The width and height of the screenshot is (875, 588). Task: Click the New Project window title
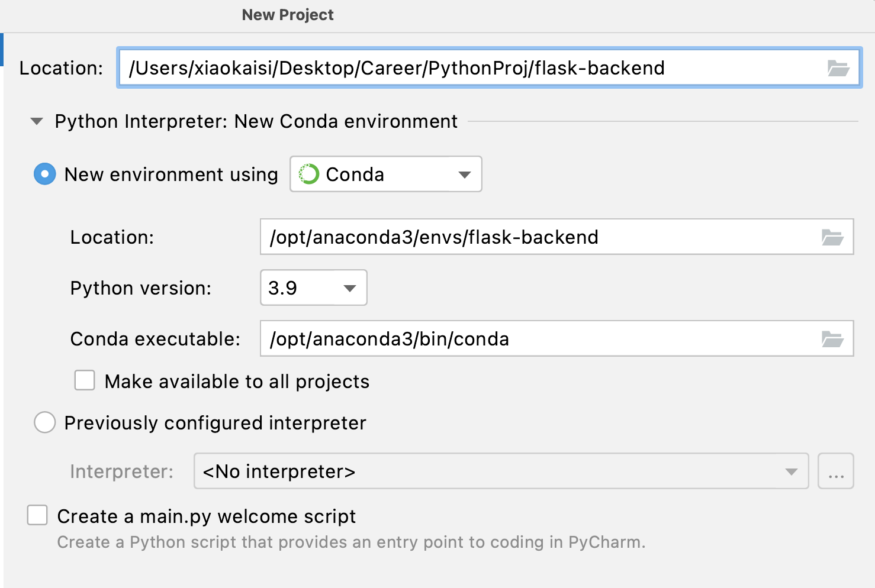click(288, 15)
